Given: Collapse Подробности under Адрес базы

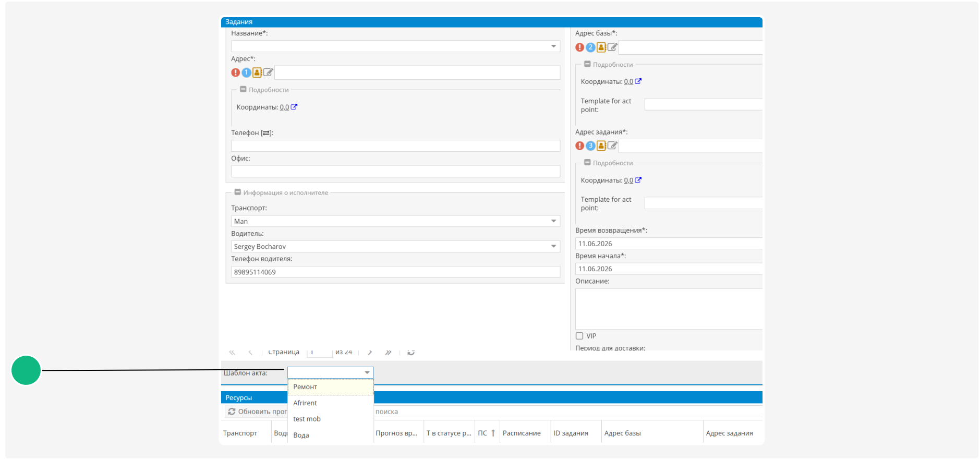Looking at the screenshot, I should click(587, 64).
